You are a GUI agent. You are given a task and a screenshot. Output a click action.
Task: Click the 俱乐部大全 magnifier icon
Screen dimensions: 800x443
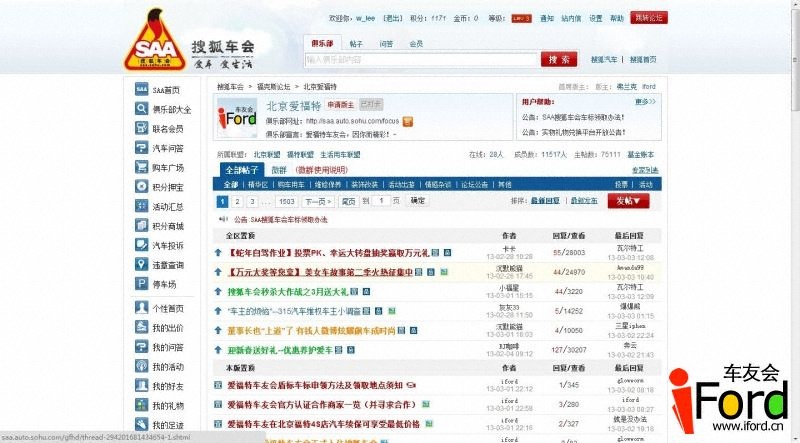click(x=141, y=109)
